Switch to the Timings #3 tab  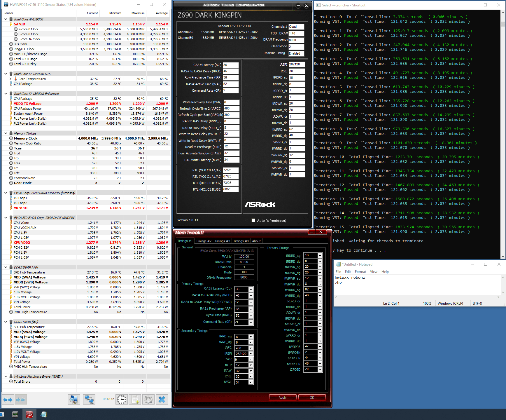(222, 241)
